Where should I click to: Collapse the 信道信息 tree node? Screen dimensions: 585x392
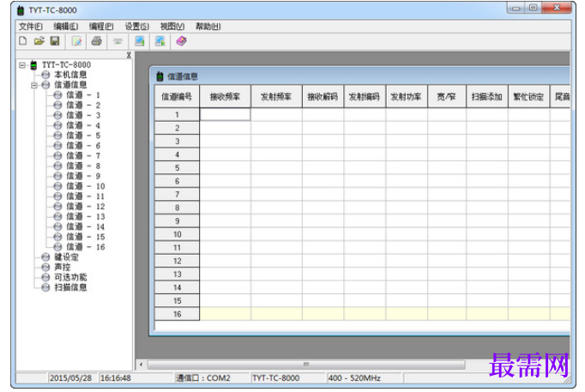click(x=34, y=86)
